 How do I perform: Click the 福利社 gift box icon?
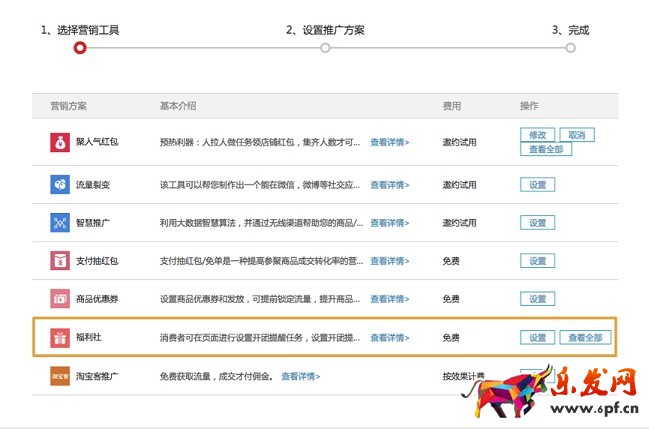point(59,338)
